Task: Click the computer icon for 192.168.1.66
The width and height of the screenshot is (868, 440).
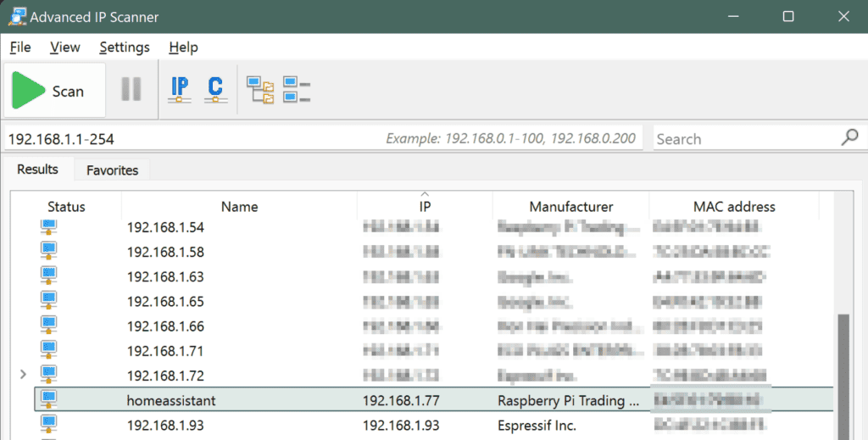Action: click(48, 326)
